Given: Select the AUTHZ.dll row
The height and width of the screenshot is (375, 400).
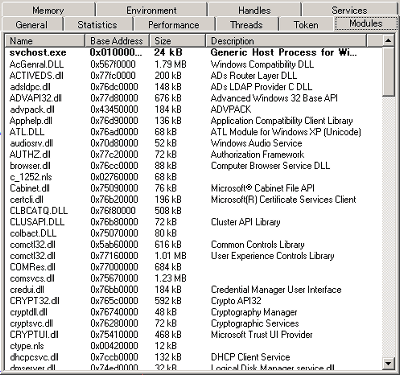Looking at the screenshot, I should pyautogui.click(x=193, y=154).
